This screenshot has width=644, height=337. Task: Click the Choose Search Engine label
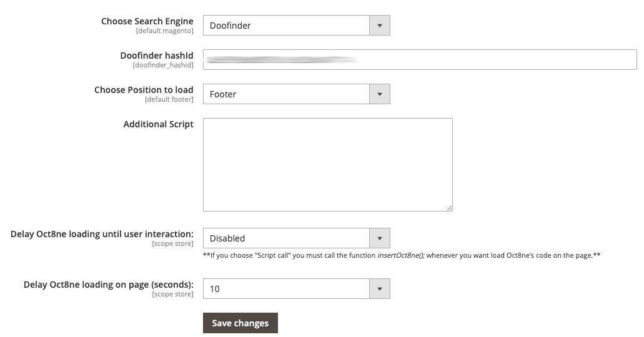coord(147,21)
